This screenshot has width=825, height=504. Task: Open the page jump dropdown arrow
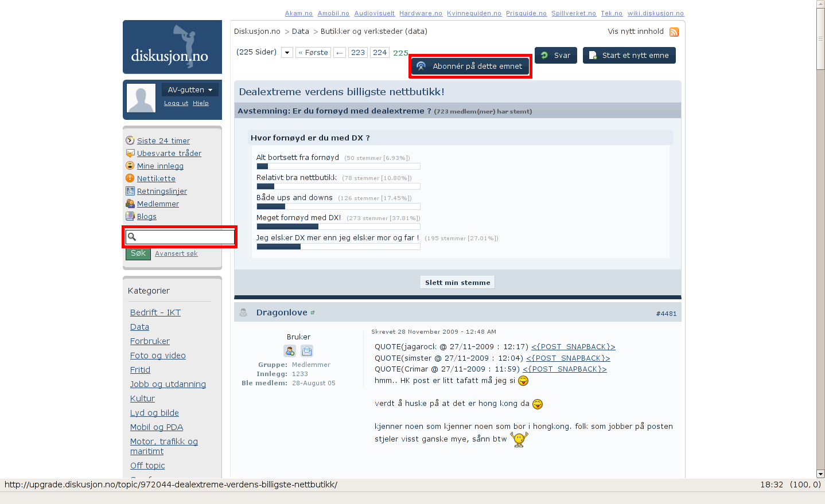point(287,53)
